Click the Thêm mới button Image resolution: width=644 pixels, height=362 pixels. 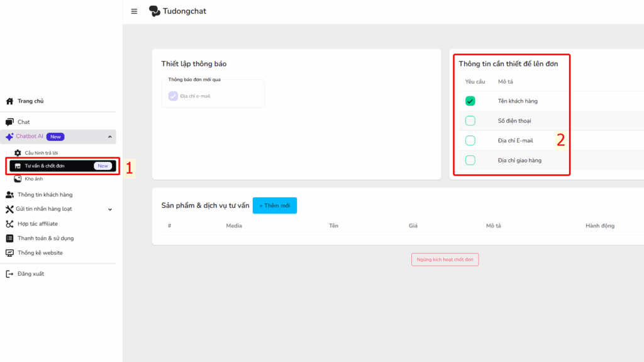(x=275, y=205)
